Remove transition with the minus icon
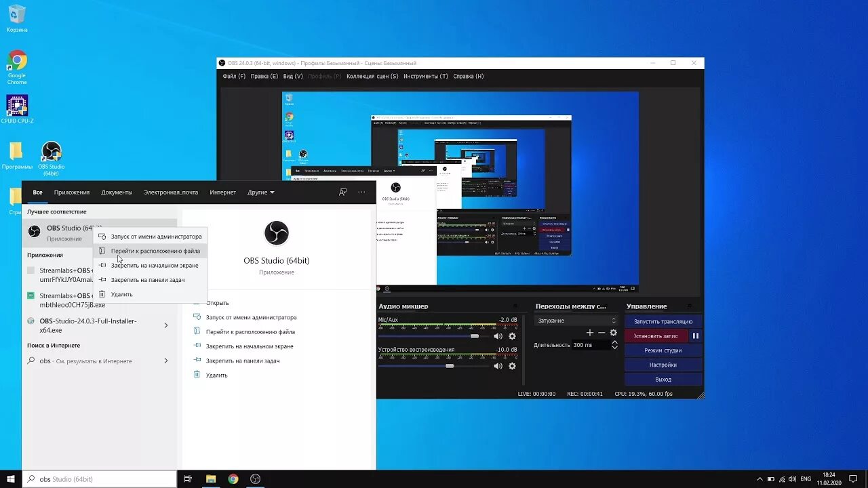This screenshot has width=868, height=488. 601,333
